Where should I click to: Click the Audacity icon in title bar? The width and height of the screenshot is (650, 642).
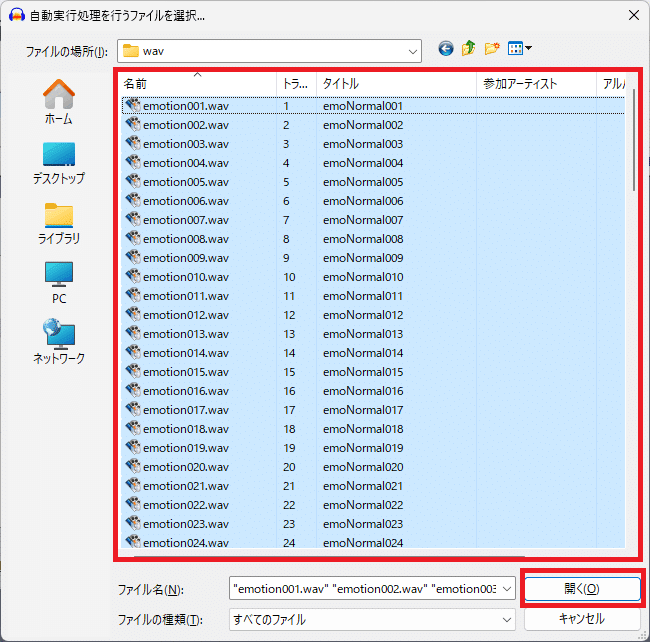tap(17, 15)
